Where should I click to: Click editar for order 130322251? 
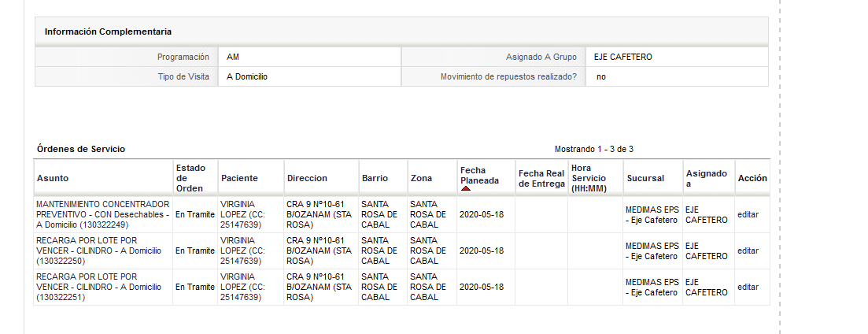tap(748, 287)
